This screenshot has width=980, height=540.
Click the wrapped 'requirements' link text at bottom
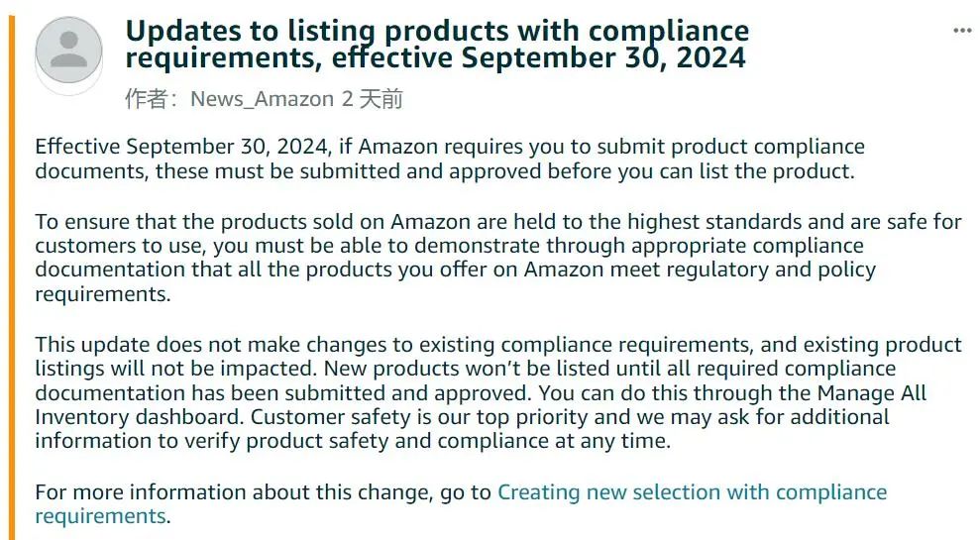click(x=100, y=516)
